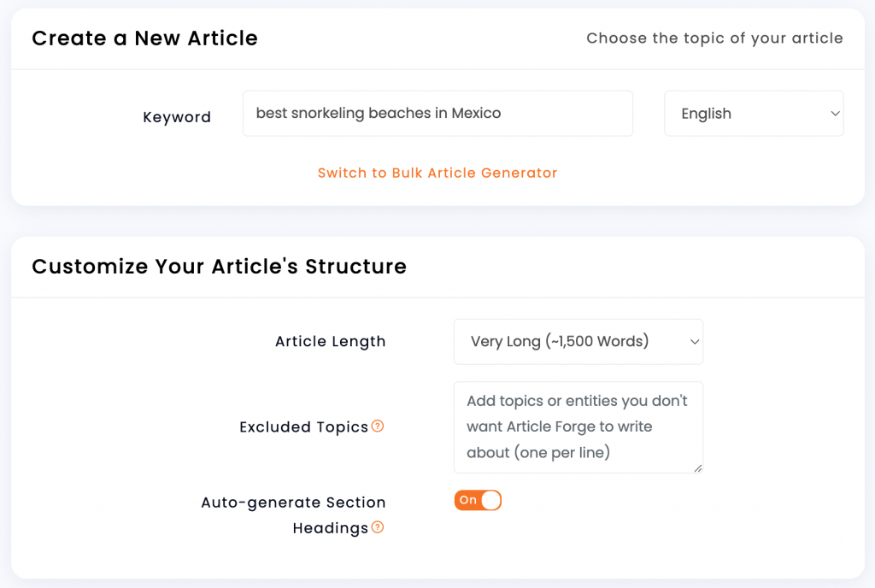
Task: Click the Article Length chevron arrow
Action: click(x=694, y=341)
